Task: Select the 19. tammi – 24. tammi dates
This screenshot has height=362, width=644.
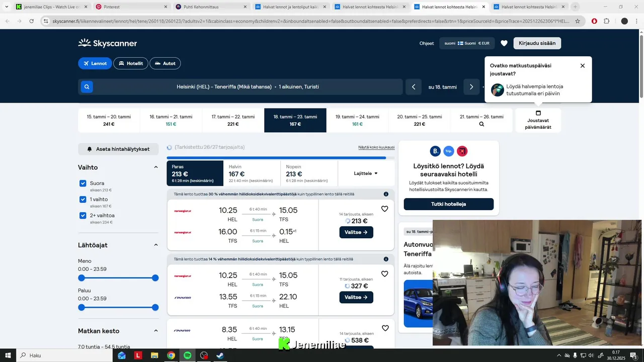Action: coord(357,120)
